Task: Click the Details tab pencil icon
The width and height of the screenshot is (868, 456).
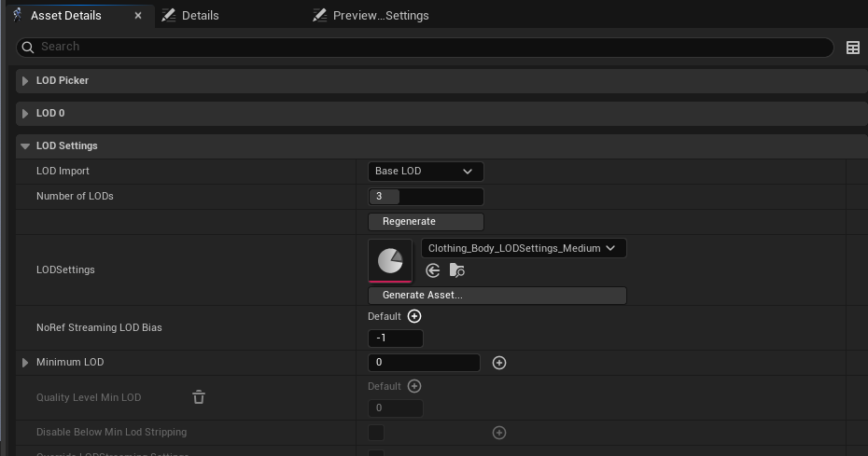Action: coord(168,16)
